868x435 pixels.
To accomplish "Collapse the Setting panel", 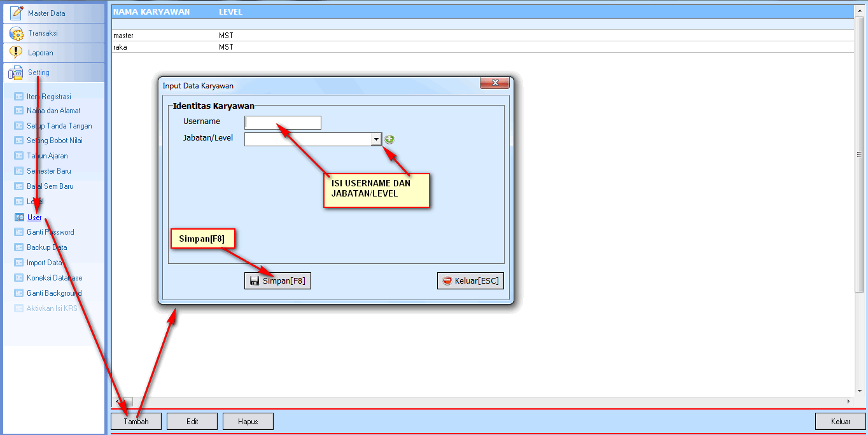I will (54, 72).
